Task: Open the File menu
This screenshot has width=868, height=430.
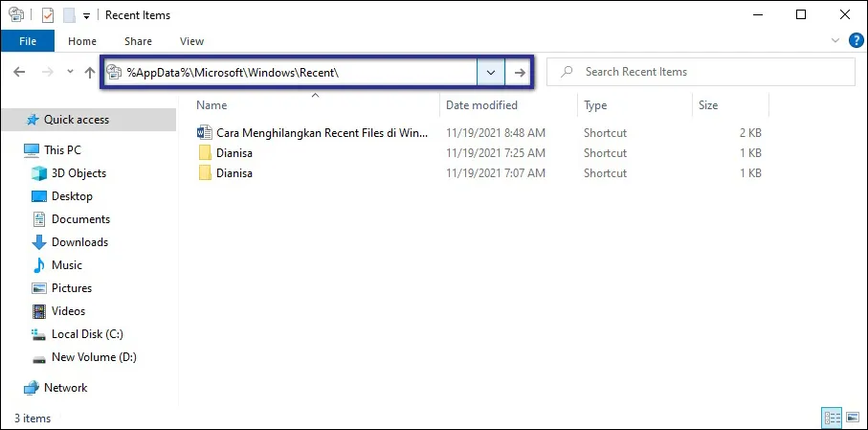Action: pos(28,41)
